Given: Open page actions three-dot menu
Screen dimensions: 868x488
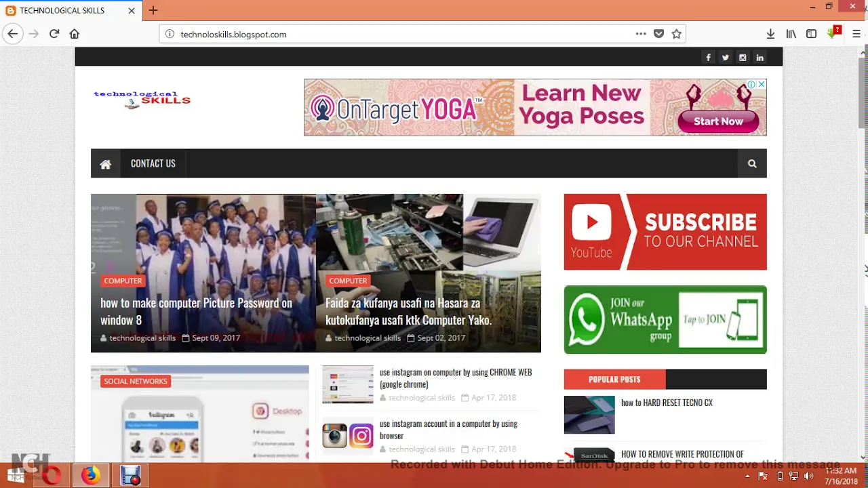Looking at the screenshot, I should [x=641, y=34].
